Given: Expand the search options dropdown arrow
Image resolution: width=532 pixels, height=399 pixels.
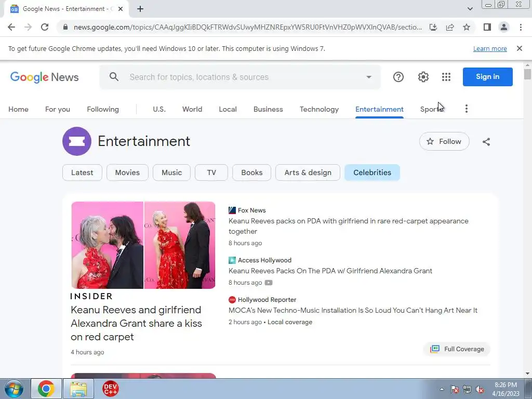Looking at the screenshot, I should pos(369,77).
